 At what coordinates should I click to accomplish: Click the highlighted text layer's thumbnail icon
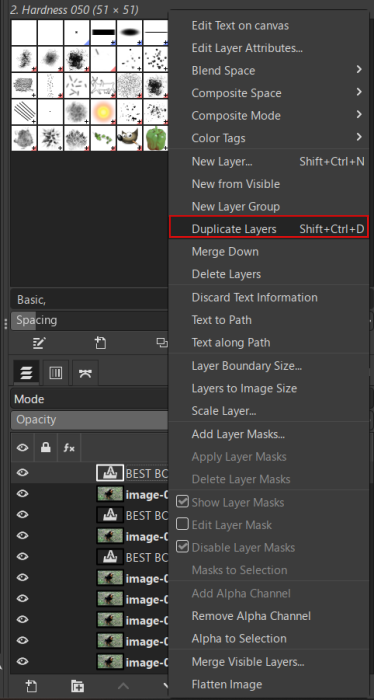(110, 473)
